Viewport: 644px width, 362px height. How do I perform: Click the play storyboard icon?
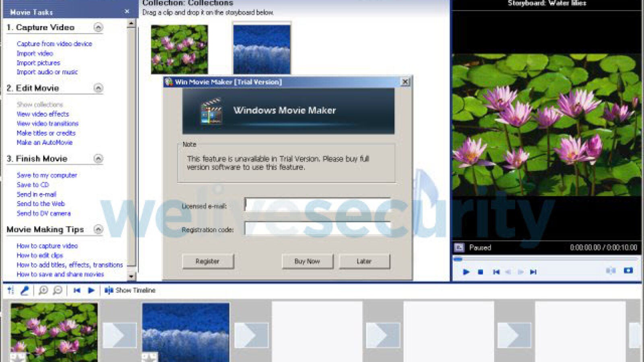point(91,290)
